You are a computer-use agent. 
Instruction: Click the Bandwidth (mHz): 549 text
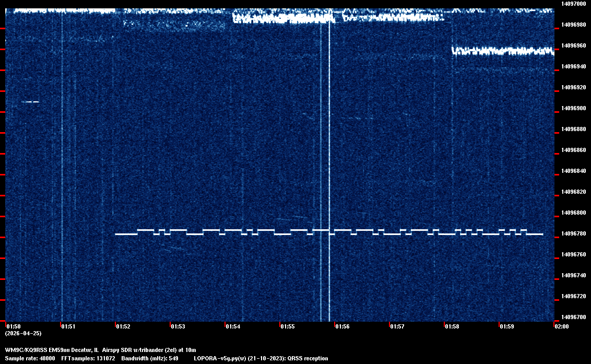click(x=150, y=358)
